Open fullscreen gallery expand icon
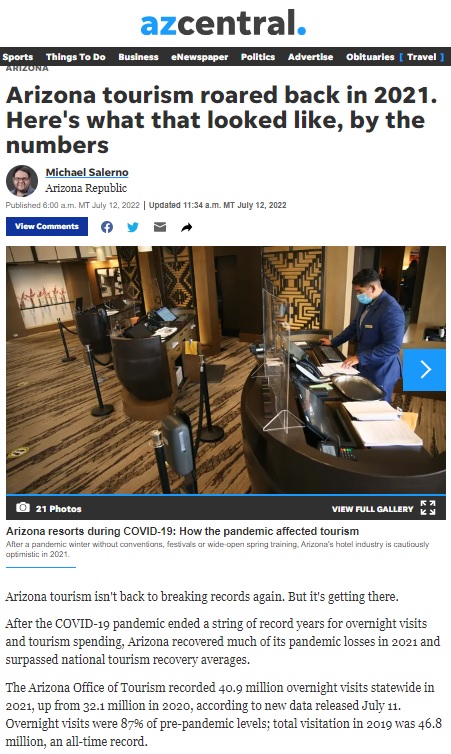 [x=428, y=508]
